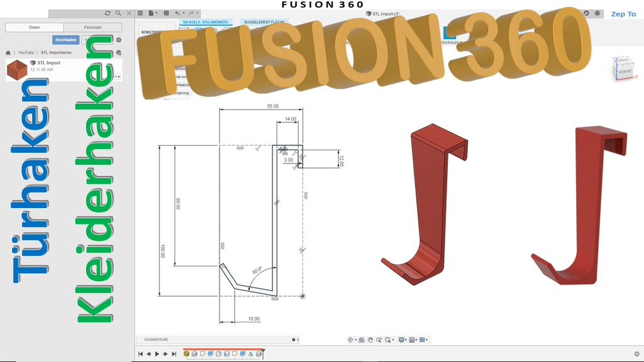Open data panel settings gear
Viewport: 644px width, 362px height.
tap(119, 40)
